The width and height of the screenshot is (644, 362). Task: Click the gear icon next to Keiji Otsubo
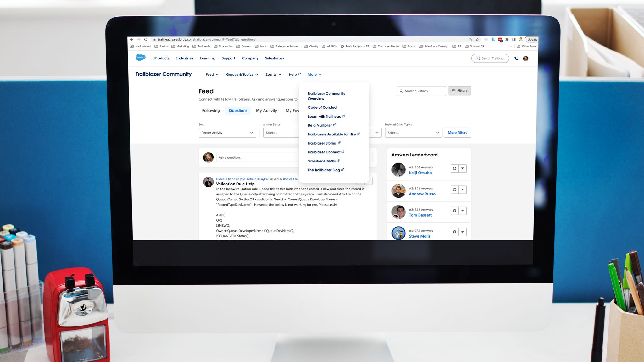point(454,168)
